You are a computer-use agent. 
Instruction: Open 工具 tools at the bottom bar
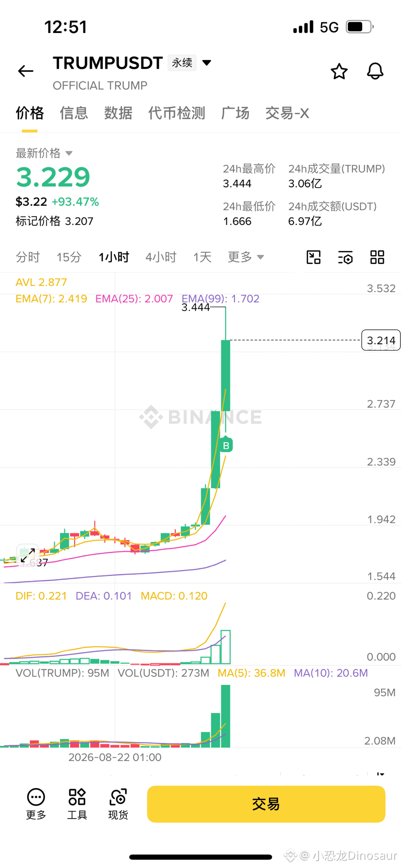77,804
